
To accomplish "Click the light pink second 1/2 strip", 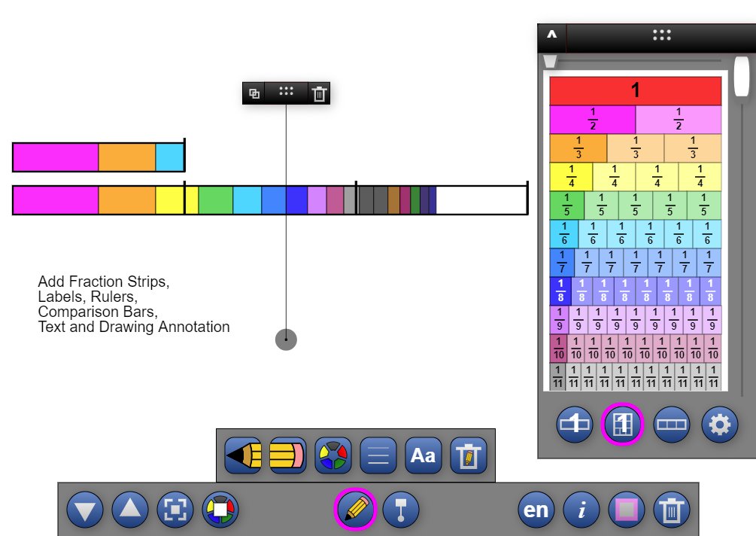I will (679, 119).
